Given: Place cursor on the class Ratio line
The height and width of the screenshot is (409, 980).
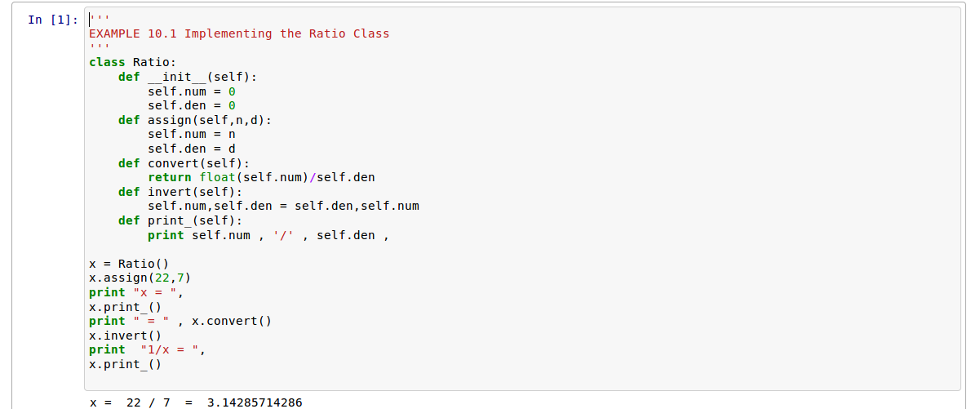Looking at the screenshot, I should 132,62.
